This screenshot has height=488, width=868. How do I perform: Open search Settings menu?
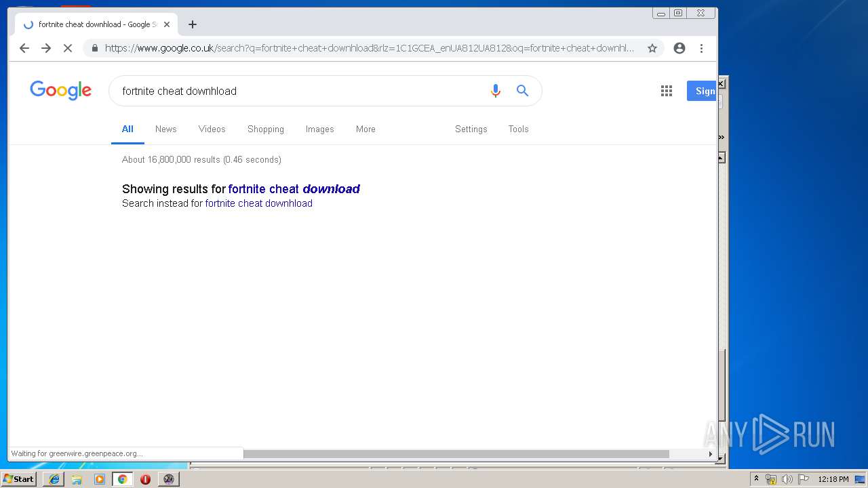(x=471, y=129)
